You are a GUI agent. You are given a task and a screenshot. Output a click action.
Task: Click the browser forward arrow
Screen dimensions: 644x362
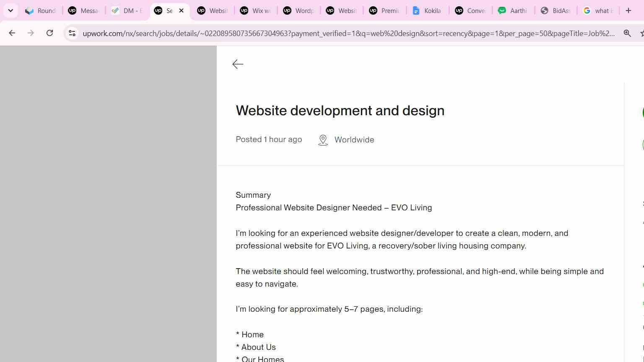pos(31,33)
